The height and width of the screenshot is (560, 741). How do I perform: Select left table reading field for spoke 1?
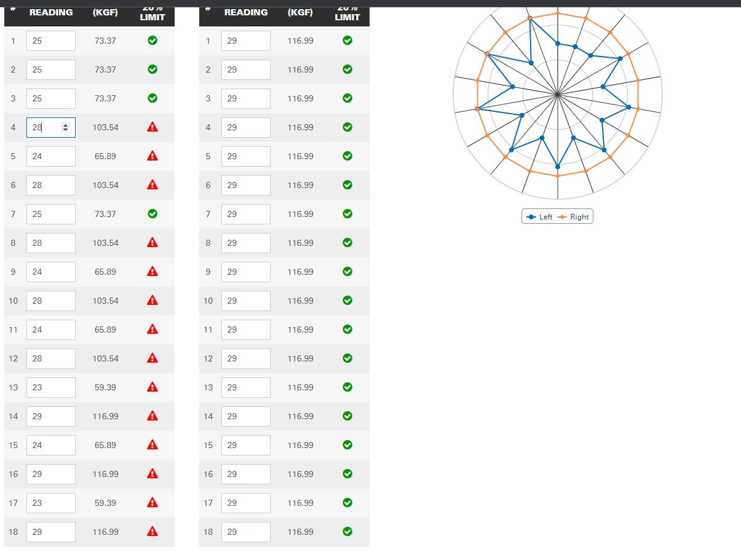point(50,41)
